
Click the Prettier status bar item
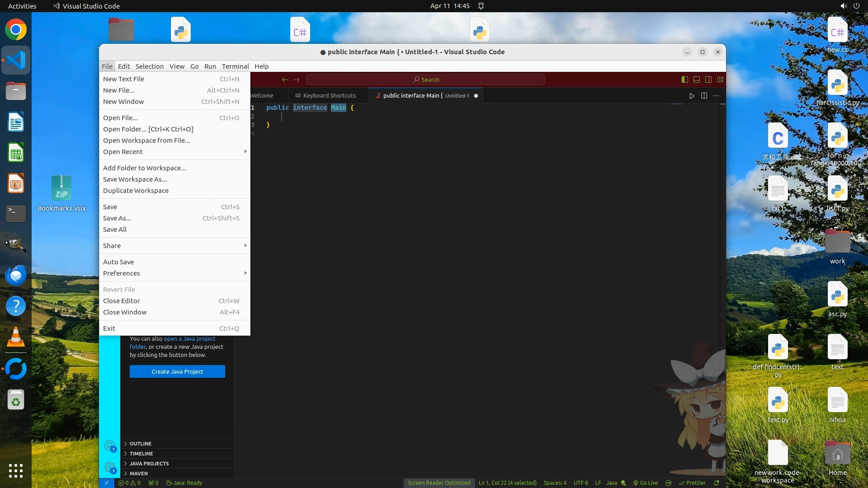click(x=692, y=483)
